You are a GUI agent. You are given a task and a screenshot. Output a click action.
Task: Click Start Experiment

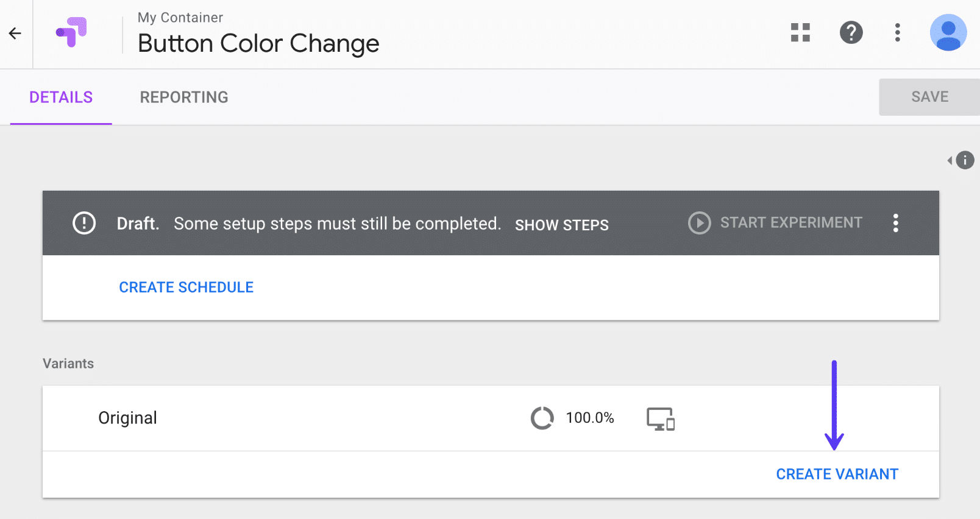point(791,222)
